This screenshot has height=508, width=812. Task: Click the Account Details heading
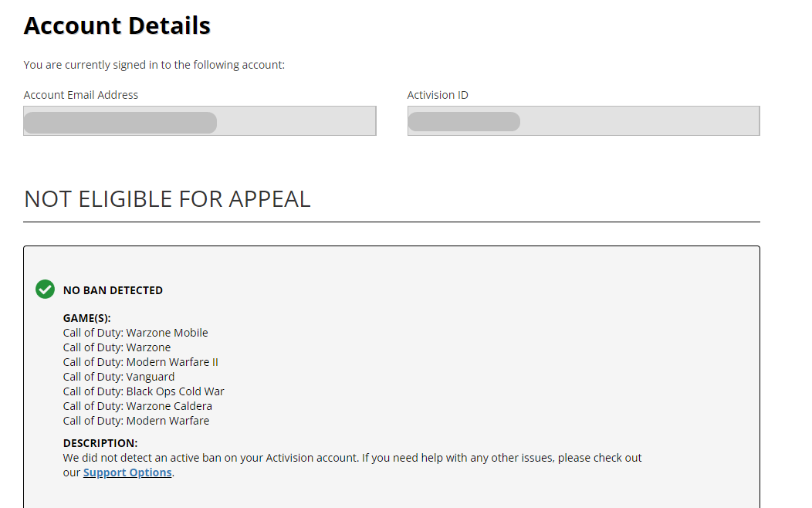point(117,26)
